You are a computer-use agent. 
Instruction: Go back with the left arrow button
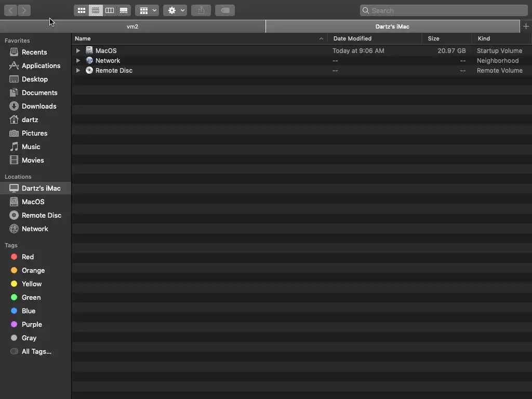pyautogui.click(x=10, y=10)
